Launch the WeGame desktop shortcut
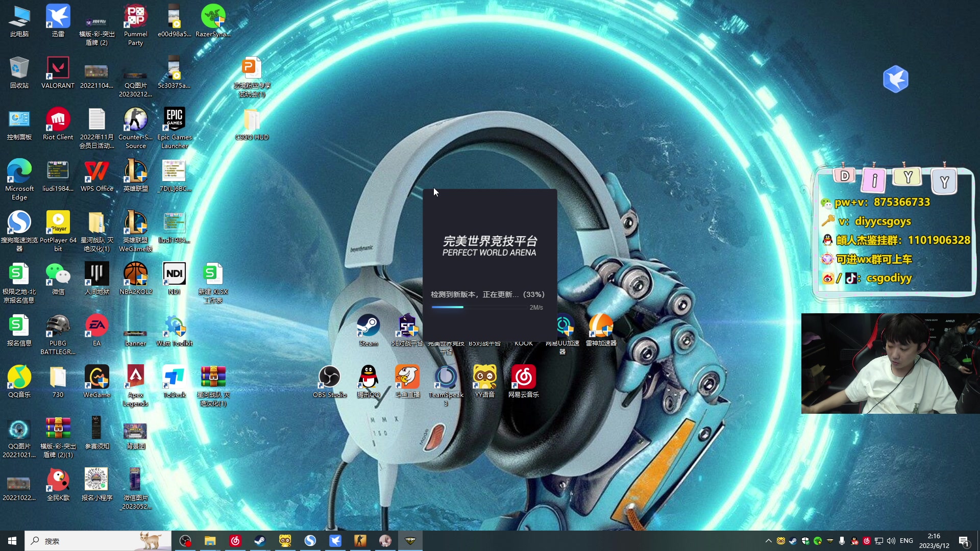The image size is (980, 551). (97, 382)
